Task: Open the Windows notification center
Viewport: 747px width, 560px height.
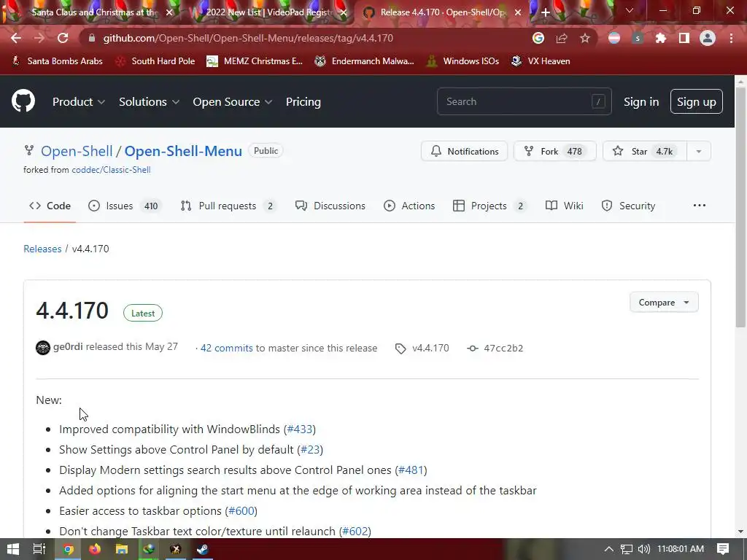Action: (723, 549)
